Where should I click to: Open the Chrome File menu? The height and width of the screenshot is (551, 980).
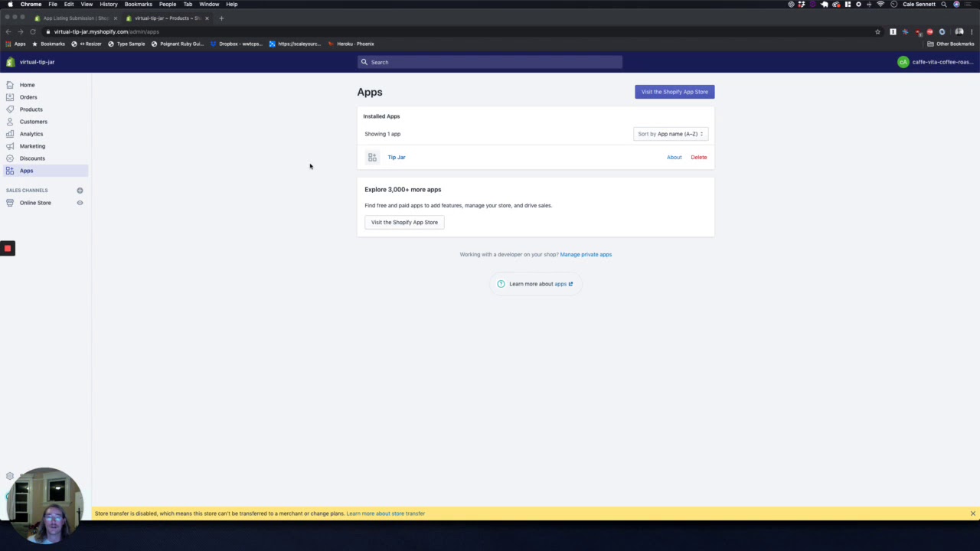pos(53,4)
